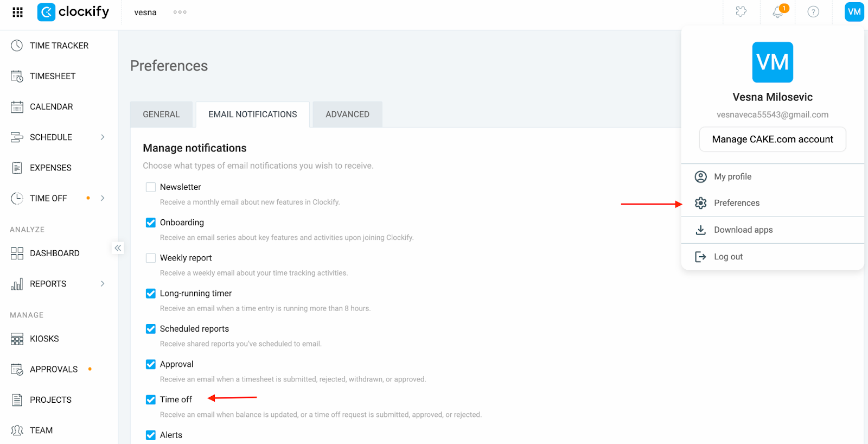The image size is (868, 444).
Task: Uncheck the Long-running timer checkbox
Action: pyautogui.click(x=151, y=294)
